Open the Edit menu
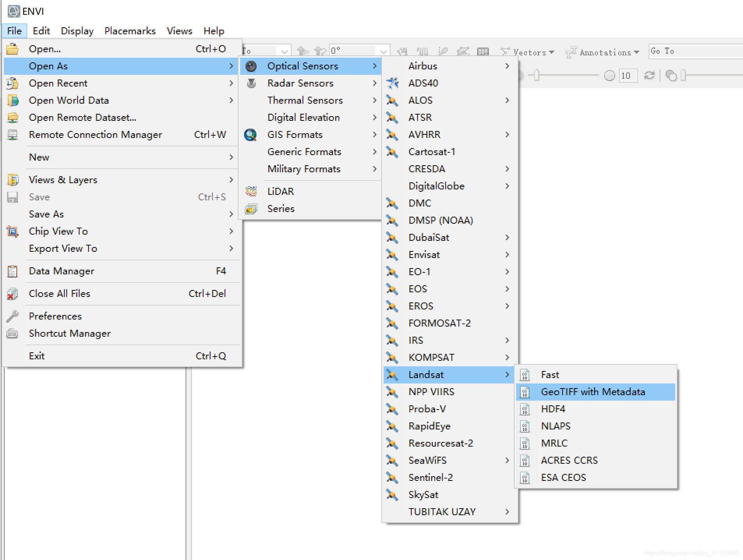 click(41, 31)
